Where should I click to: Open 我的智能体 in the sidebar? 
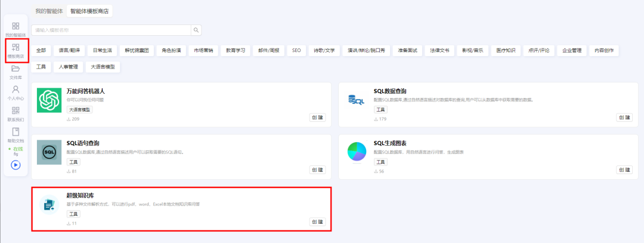tap(16, 29)
